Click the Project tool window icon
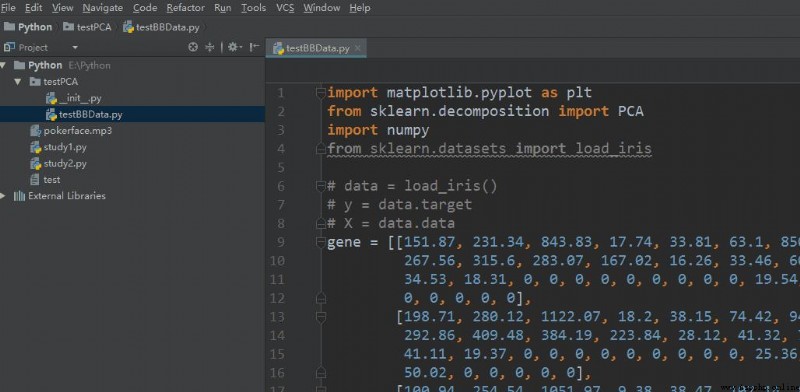800x392 pixels. pyautogui.click(x=9, y=47)
